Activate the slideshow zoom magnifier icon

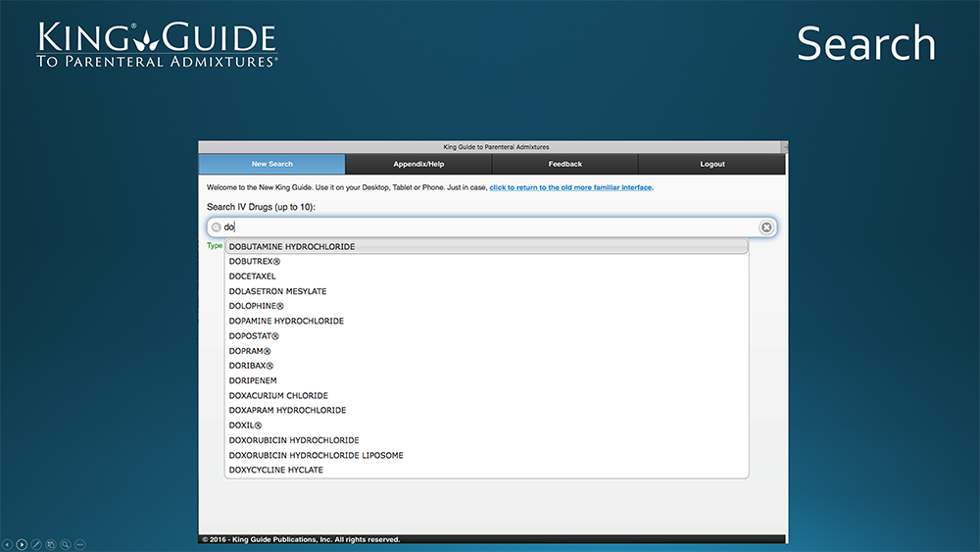pos(65,544)
